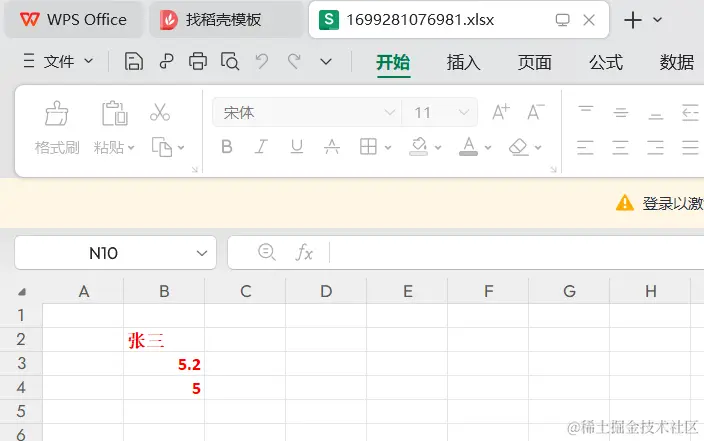Decrease font size with A- icon

click(536, 112)
